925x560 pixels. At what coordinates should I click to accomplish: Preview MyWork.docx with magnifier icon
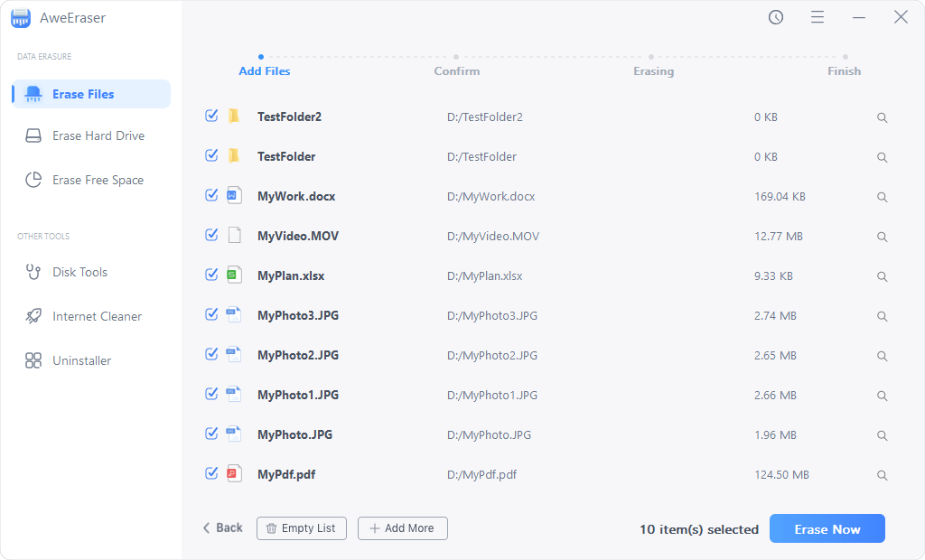point(882,197)
